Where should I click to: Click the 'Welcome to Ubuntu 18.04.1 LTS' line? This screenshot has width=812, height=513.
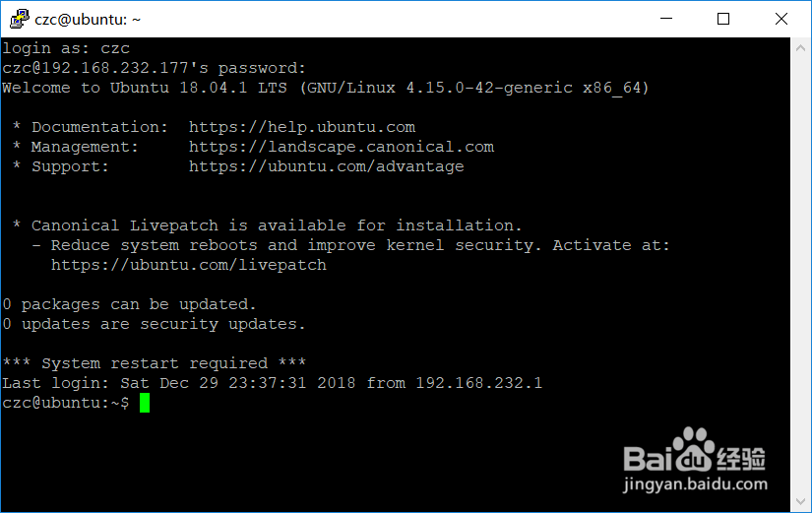325,88
